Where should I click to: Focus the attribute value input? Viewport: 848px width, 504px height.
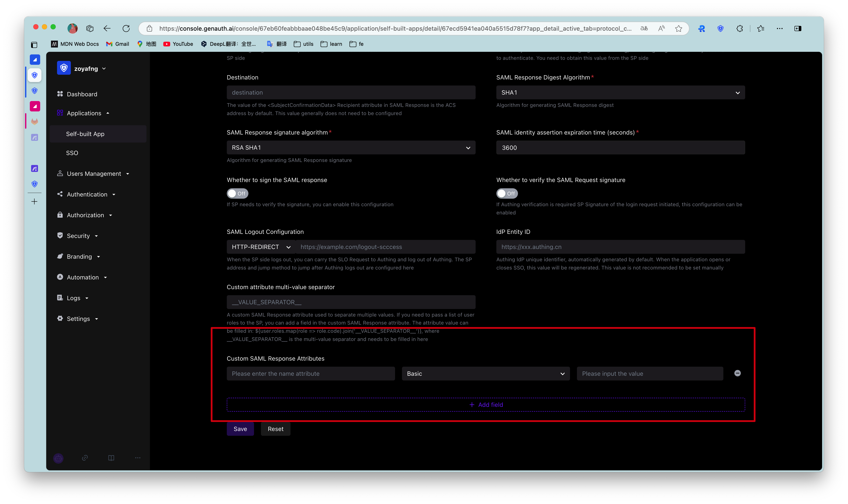650,374
